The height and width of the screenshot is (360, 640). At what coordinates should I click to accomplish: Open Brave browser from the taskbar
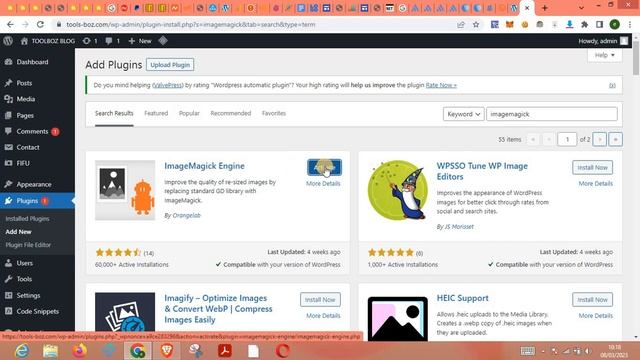click(167, 351)
